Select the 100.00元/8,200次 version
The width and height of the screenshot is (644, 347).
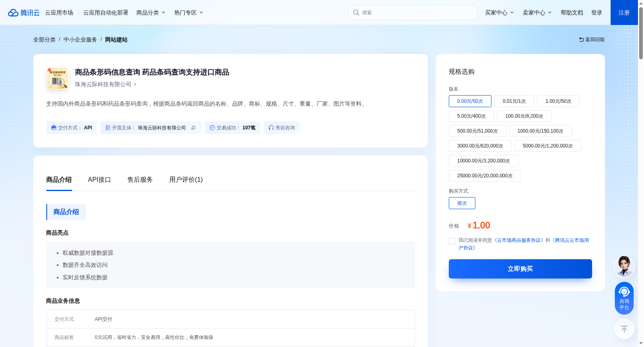tap(524, 116)
